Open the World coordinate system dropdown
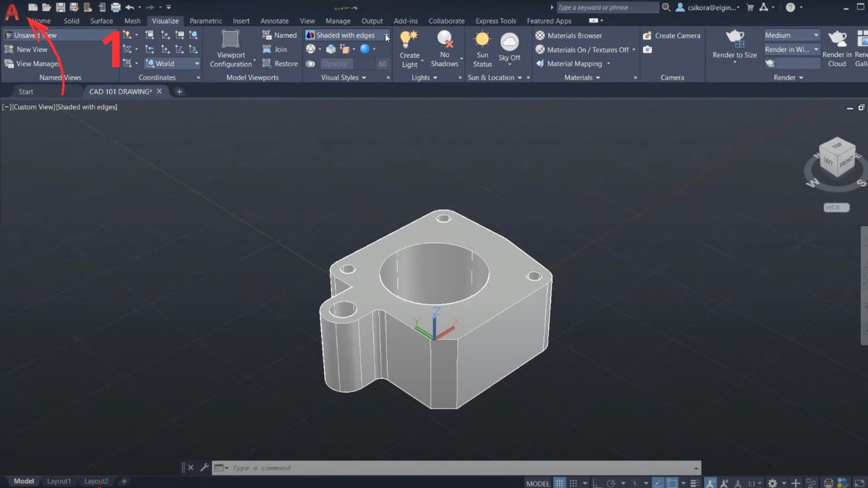868x488 pixels. (195, 64)
